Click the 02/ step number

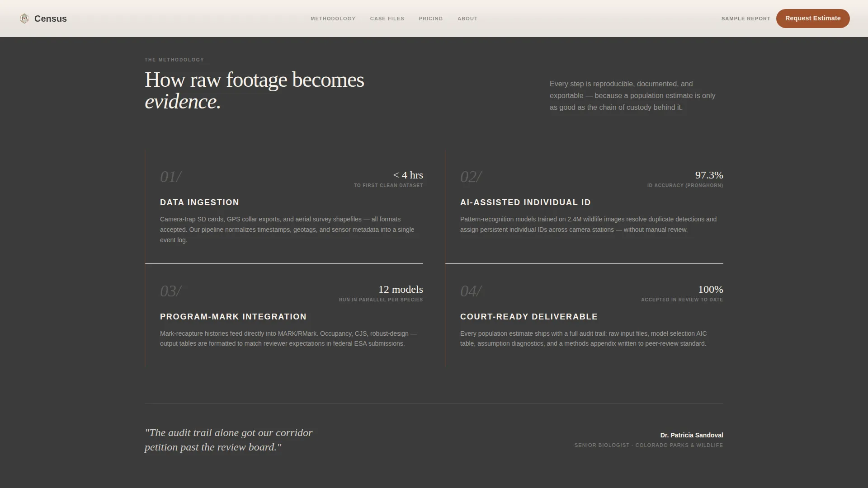[471, 177]
